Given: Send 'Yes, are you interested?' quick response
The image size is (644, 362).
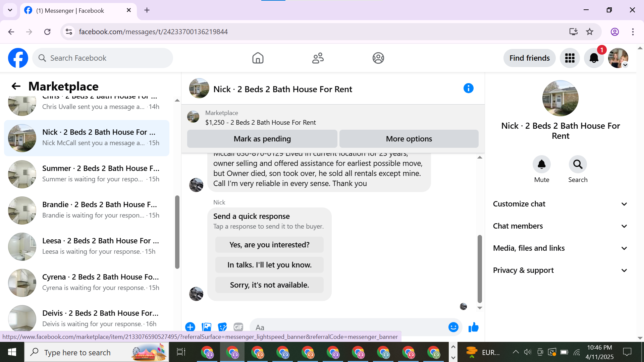Looking at the screenshot, I should pyautogui.click(x=269, y=245).
